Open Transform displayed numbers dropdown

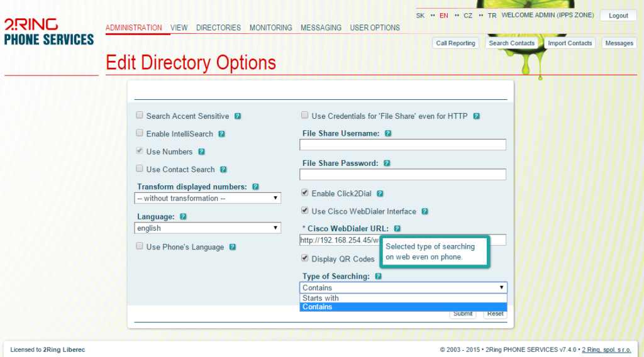click(208, 198)
